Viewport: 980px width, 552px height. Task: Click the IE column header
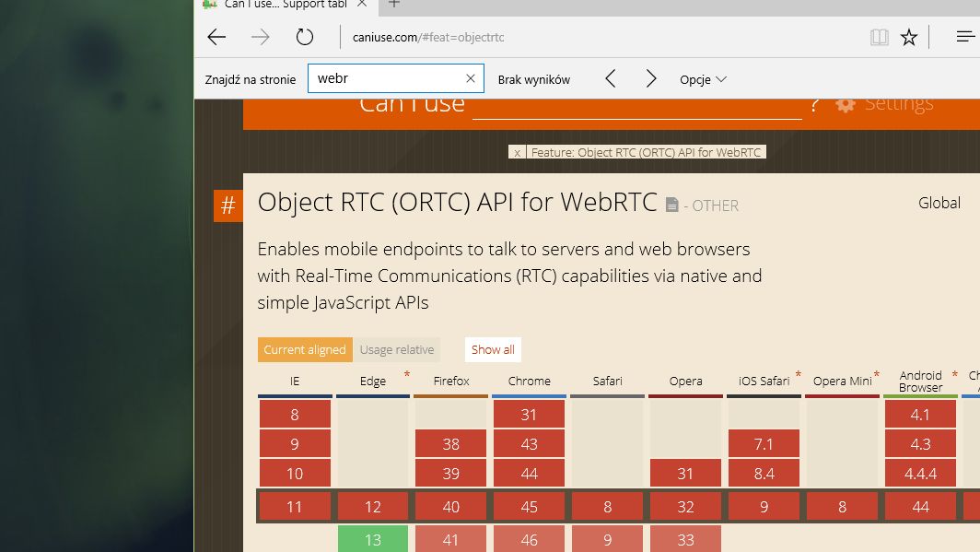click(295, 381)
